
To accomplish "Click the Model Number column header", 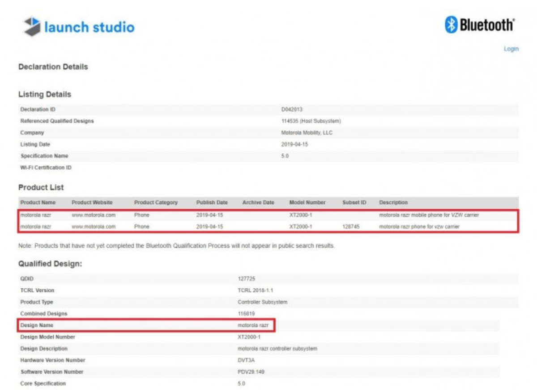I will [307, 202].
